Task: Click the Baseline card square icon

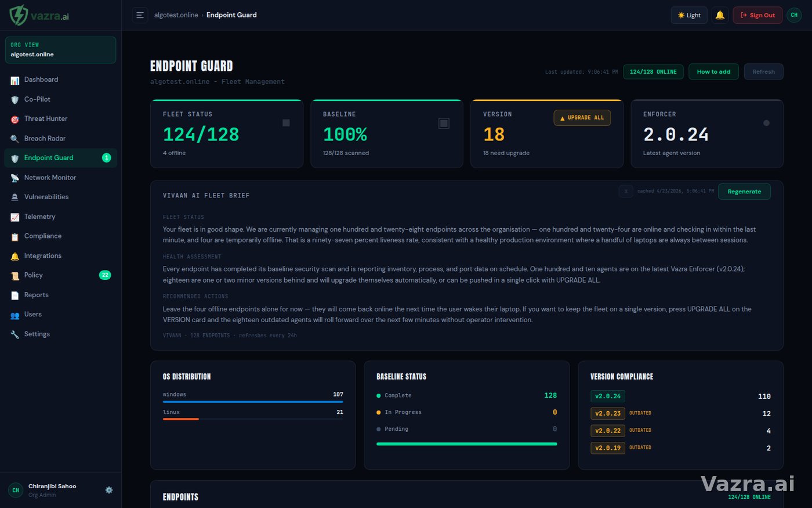Action: coord(444,123)
